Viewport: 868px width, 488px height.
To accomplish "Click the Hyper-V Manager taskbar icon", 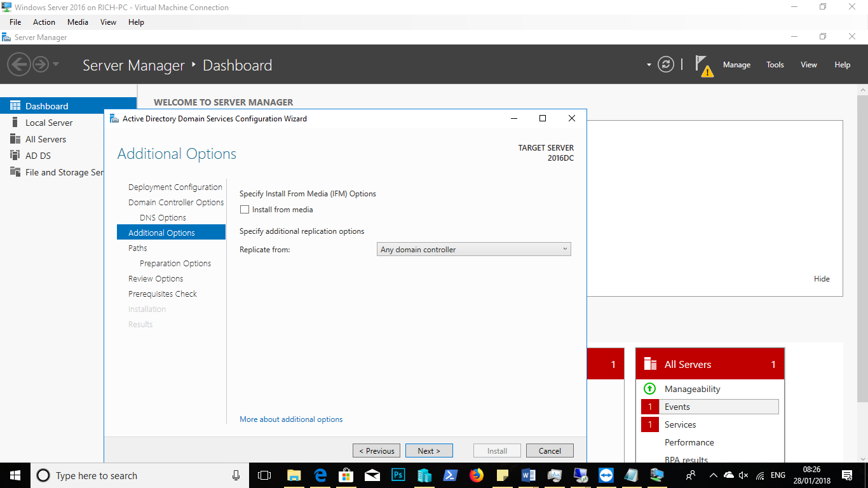I will (x=424, y=475).
